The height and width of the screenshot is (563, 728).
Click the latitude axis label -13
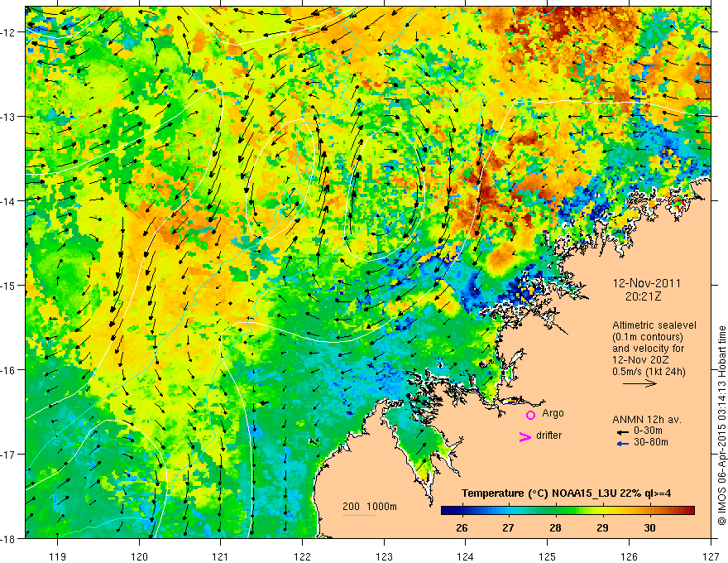(x=9, y=117)
